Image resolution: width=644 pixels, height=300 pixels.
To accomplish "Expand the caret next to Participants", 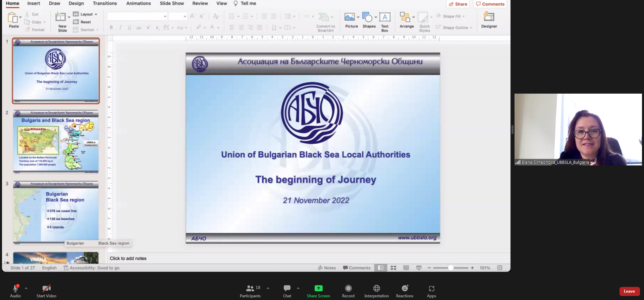I will pos(268,288).
